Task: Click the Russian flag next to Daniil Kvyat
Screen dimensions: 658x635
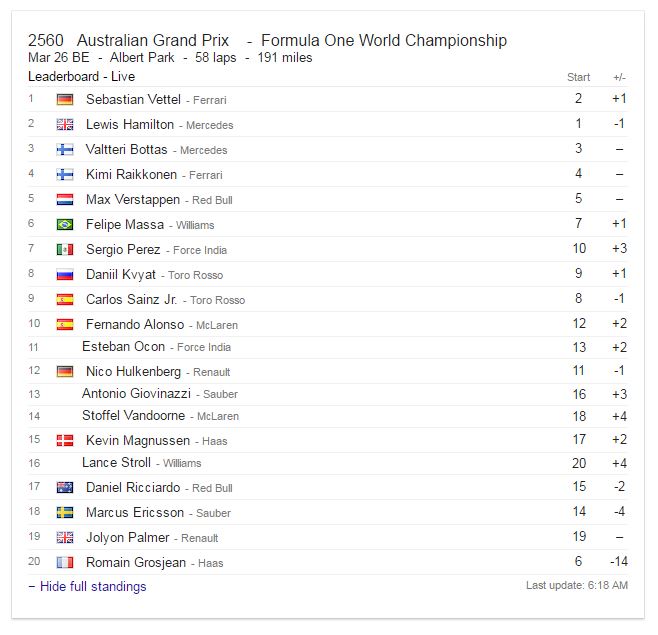Action: click(x=65, y=274)
